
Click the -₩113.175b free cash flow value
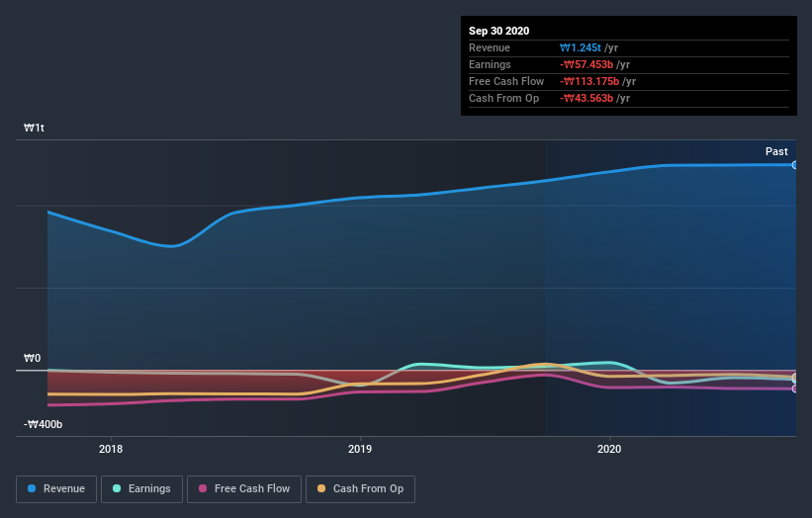click(x=589, y=81)
